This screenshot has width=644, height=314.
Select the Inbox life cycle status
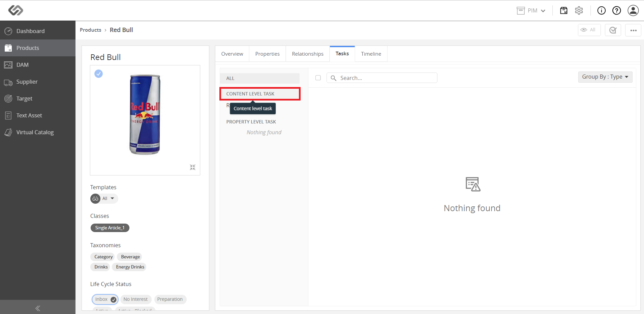105,299
